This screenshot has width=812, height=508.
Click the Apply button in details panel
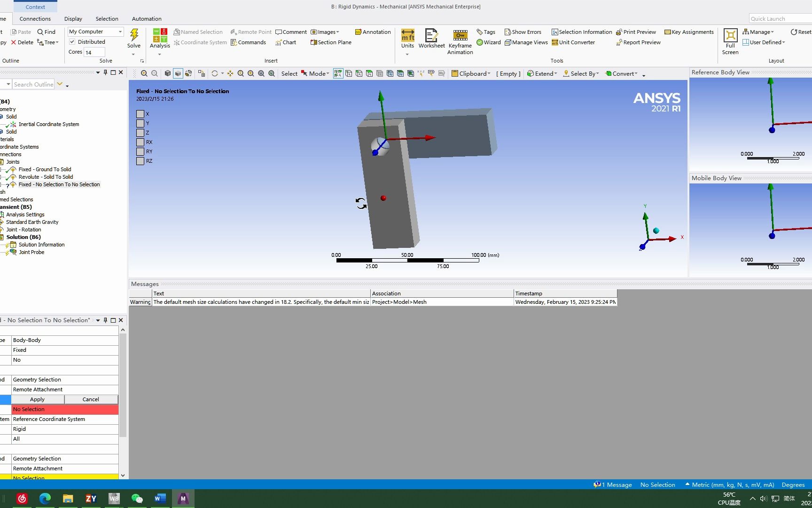point(37,399)
